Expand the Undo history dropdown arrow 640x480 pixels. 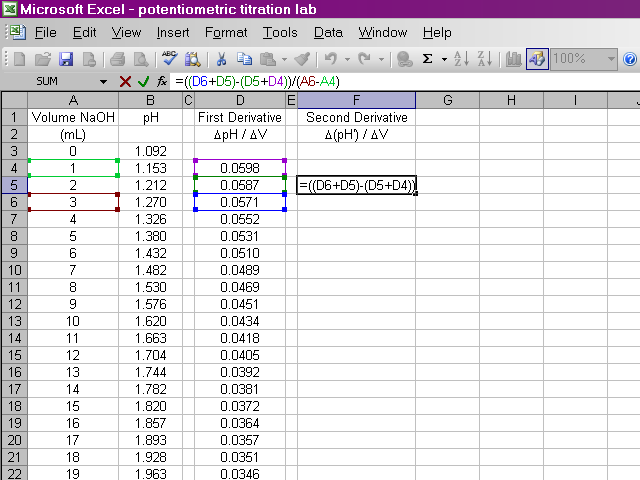click(347, 60)
